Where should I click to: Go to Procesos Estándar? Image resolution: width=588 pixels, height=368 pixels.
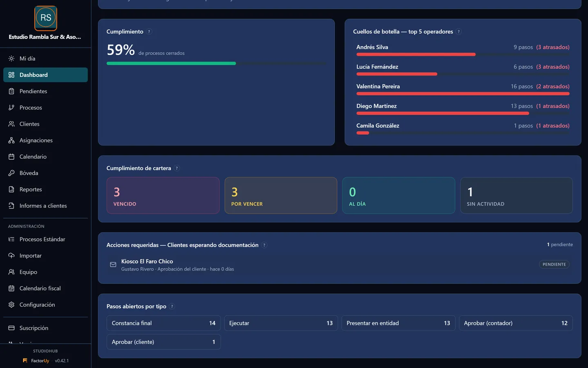point(45,239)
